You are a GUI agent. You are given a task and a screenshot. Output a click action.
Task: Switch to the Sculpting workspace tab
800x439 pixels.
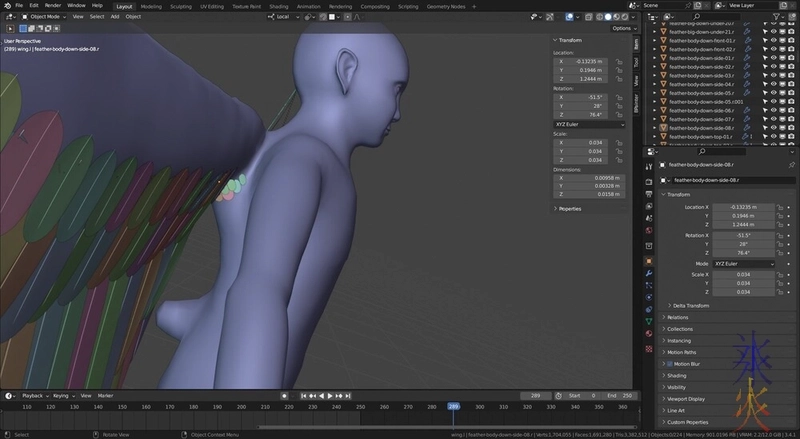(x=181, y=5)
